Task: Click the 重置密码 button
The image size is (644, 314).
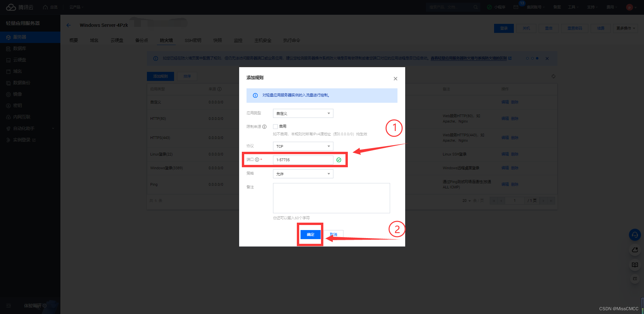Action: coord(575,28)
